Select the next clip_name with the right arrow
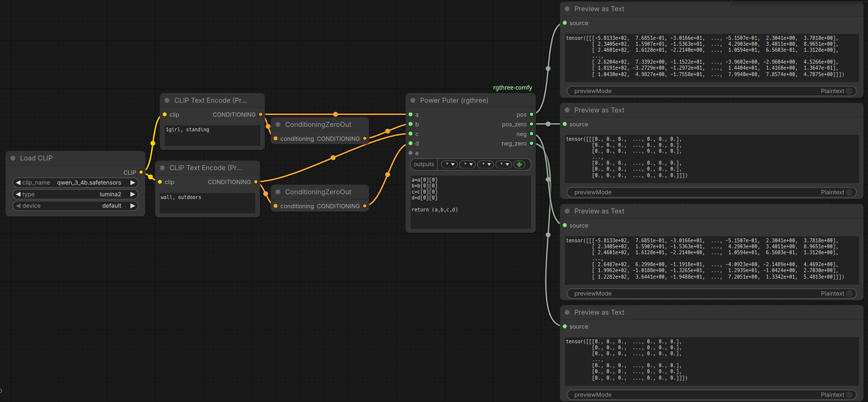Image resolution: width=868 pixels, height=402 pixels. click(x=133, y=183)
